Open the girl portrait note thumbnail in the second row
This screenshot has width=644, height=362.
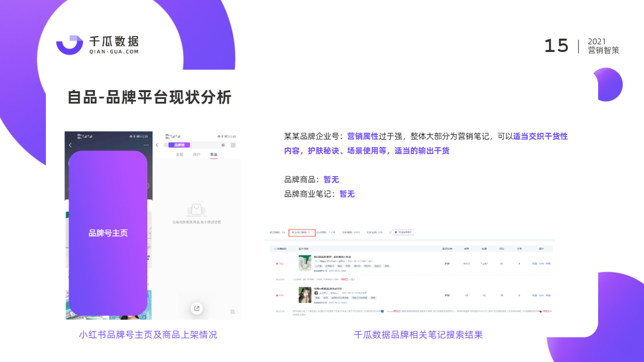coord(305,295)
